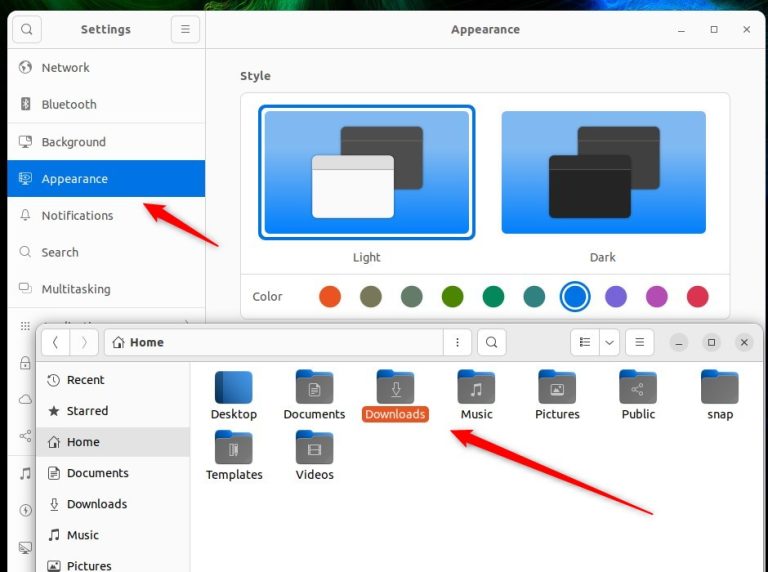Open Multitasking settings panel
Viewport: 768px width, 572px height.
pyautogui.click(x=106, y=289)
